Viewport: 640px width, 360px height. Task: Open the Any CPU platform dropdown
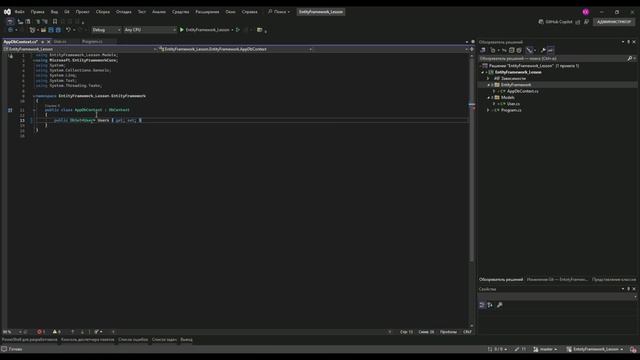tap(150, 30)
